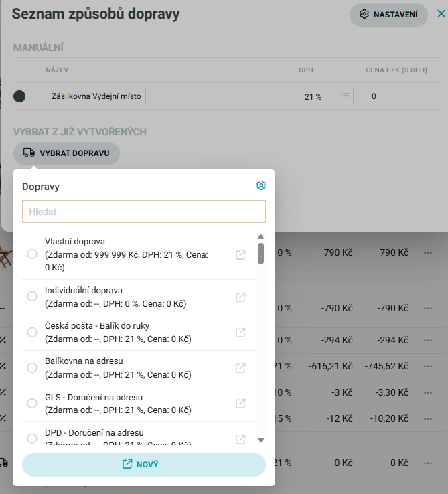Open settings gear in Dopravy popup
Image resolution: width=448 pixels, height=494 pixels.
click(x=261, y=185)
